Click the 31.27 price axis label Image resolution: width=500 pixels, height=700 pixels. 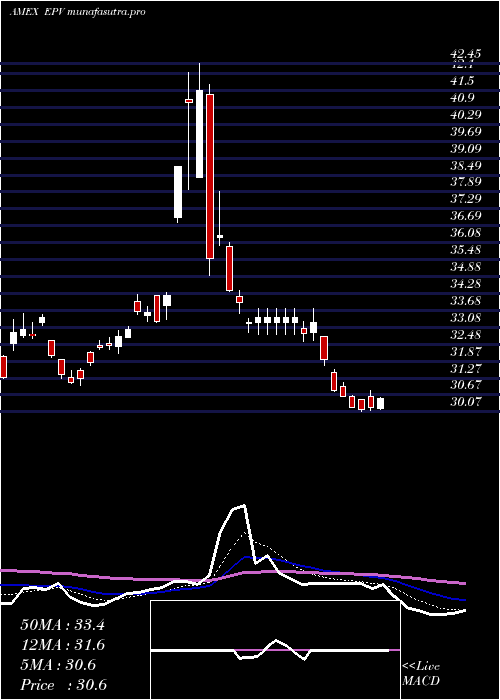pos(466,369)
